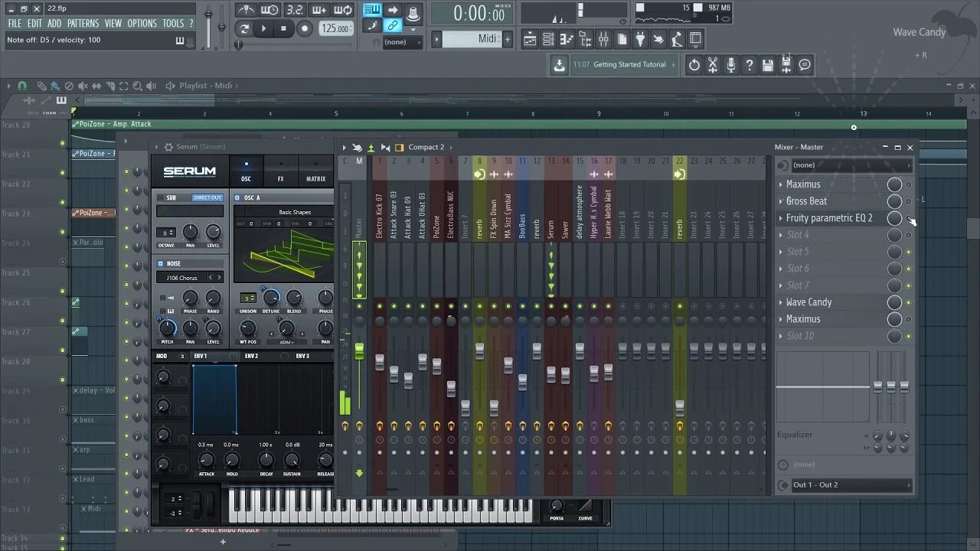The image size is (980, 551).
Task: Toggle the overdub blend recording icon
Action: [x=319, y=10]
